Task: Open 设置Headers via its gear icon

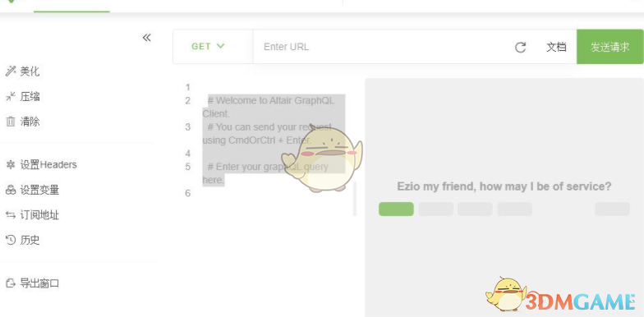Action: pyautogui.click(x=10, y=164)
